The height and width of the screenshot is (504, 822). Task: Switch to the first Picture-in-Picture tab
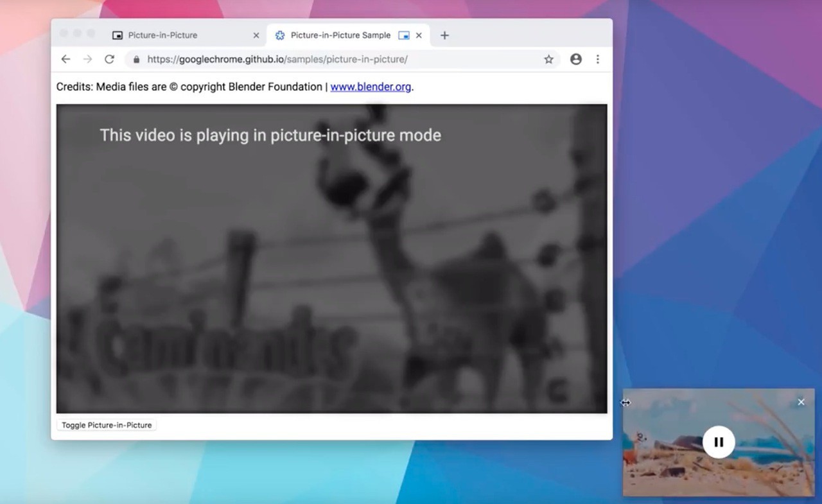185,35
